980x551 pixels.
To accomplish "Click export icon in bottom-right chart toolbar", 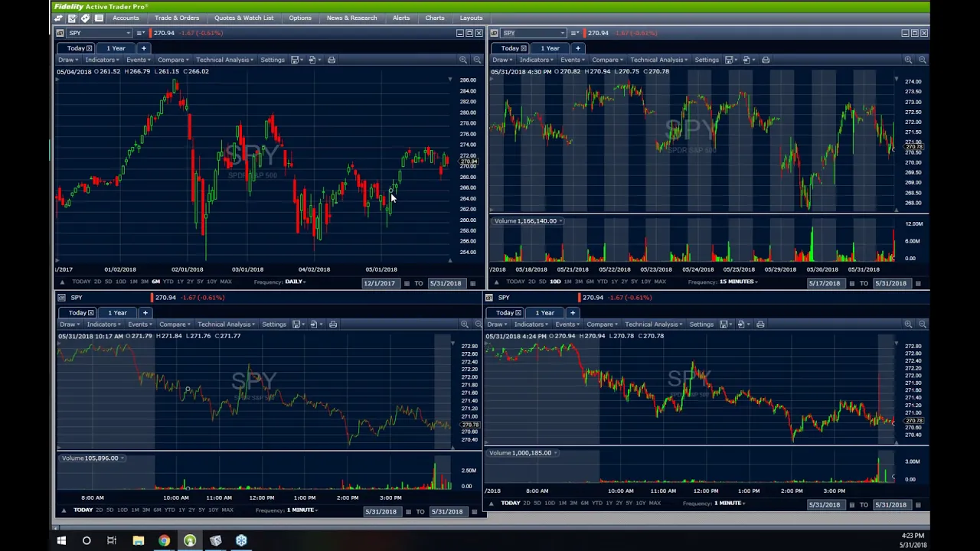I will point(741,324).
